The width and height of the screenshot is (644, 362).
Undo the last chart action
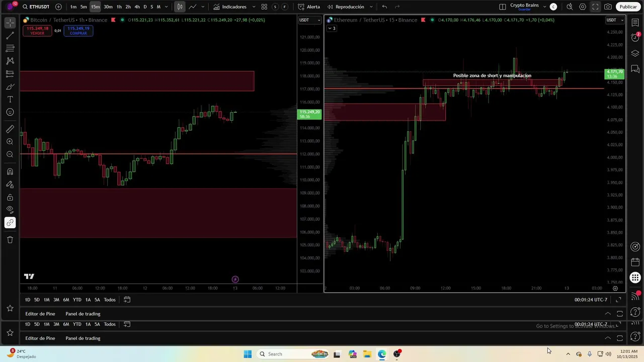tap(384, 7)
